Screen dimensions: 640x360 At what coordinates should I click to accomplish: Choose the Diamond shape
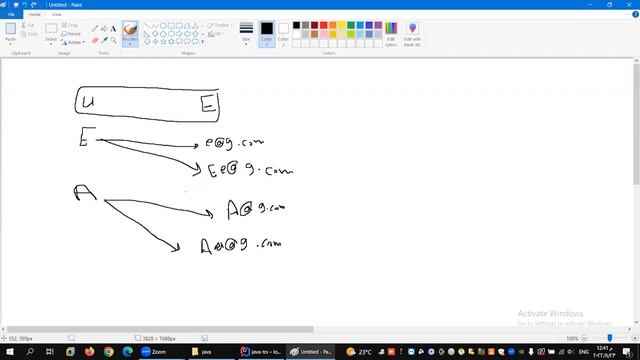155,34
